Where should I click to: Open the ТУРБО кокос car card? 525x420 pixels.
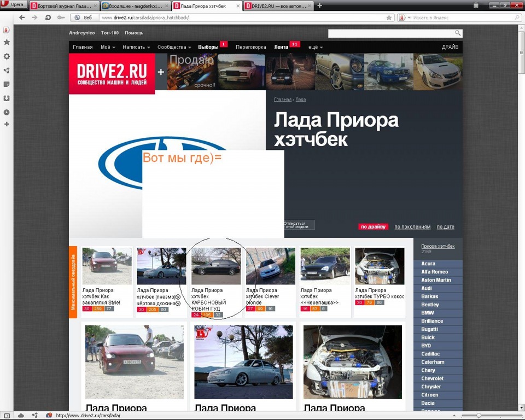(380, 282)
